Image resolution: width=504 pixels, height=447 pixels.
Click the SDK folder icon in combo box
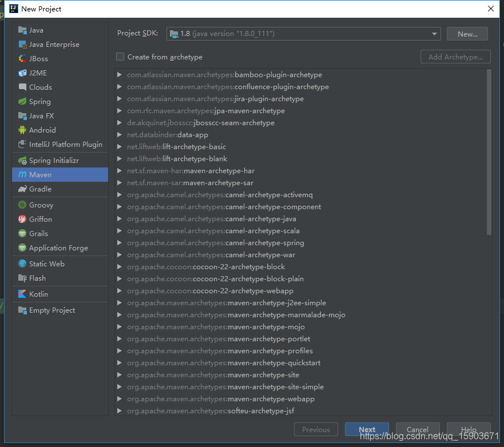(174, 34)
